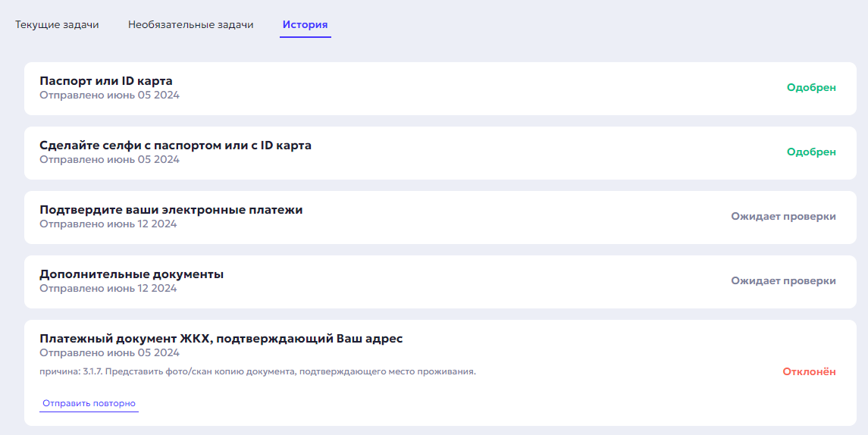Select the История tab

[305, 24]
